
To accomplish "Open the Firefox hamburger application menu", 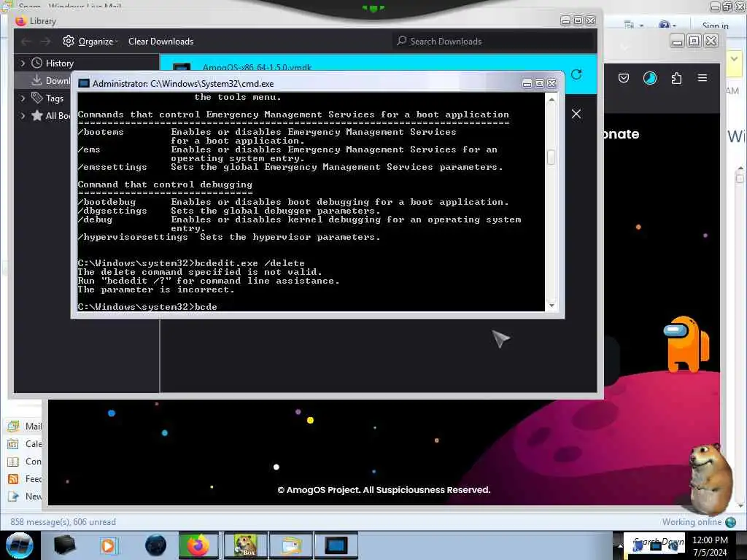I will [703, 77].
